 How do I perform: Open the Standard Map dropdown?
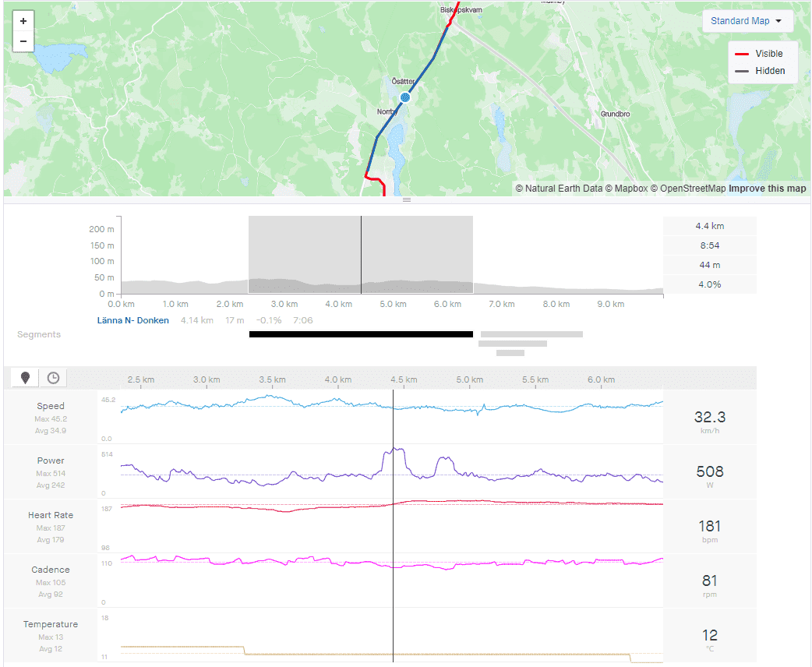pos(747,21)
